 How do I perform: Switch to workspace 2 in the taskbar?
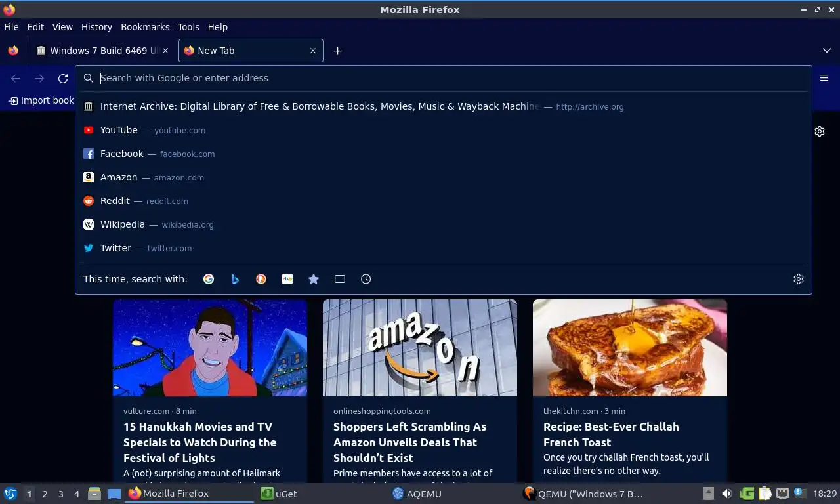tap(45, 494)
